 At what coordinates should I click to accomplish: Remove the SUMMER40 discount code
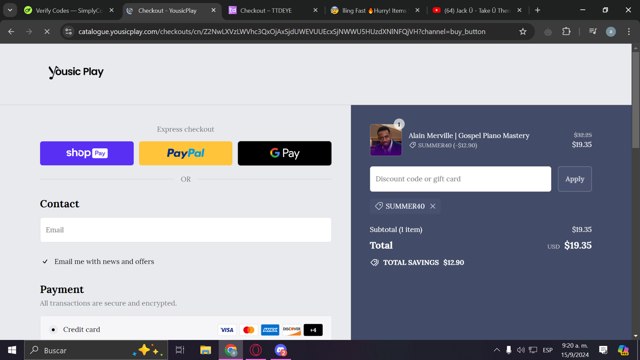[433, 206]
